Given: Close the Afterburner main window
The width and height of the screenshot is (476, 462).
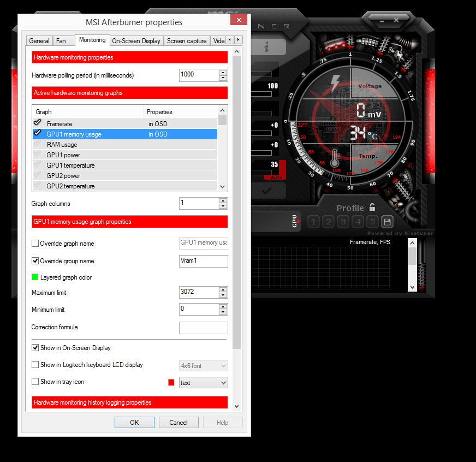Looking at the screenshot, I should (396, 20).
